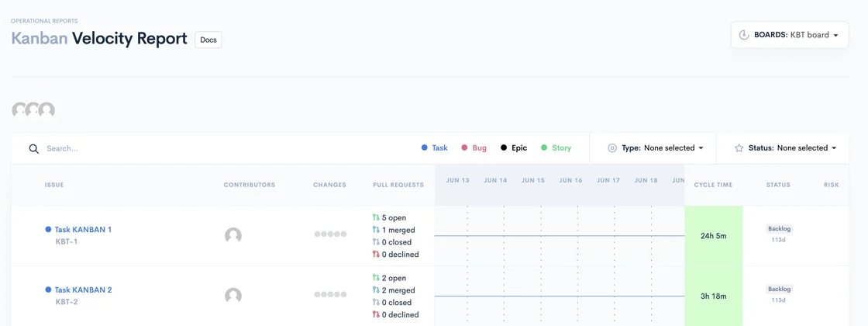Toggle the Bug issue type legend filter

click(x=474, y=148)
